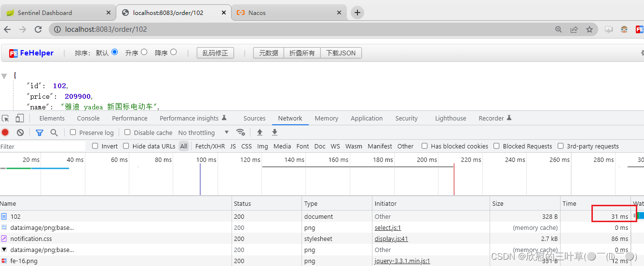Viewport: 644px width, 266px height.
Task: Open the select.js:1 initiator link
Action: point(388,228)
